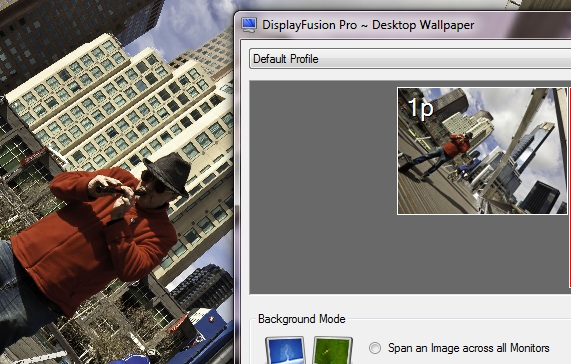This screenshot has height=364, width=571.
Task: Select monitor 1p preview thumbnail
Action: click(483, 151)
